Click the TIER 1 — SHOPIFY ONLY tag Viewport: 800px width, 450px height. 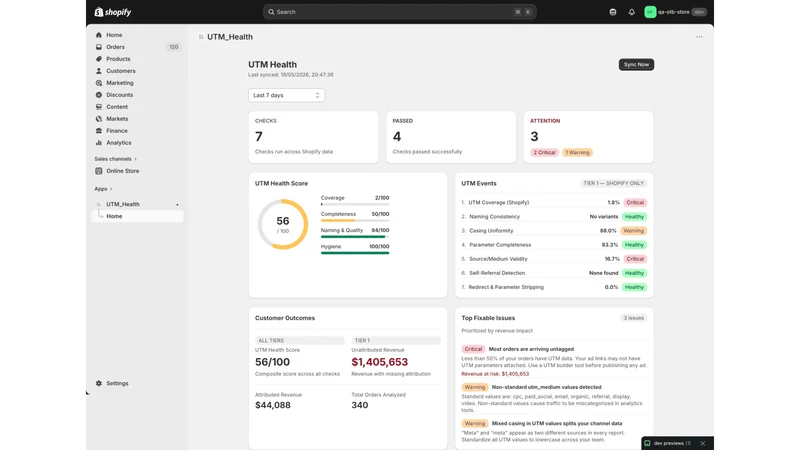pyautogui.click(x=614, y=183)
